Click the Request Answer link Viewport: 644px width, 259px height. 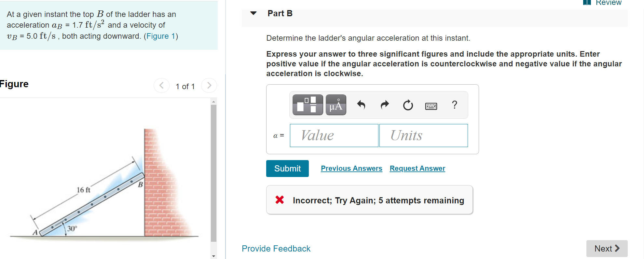pos(417,168)
